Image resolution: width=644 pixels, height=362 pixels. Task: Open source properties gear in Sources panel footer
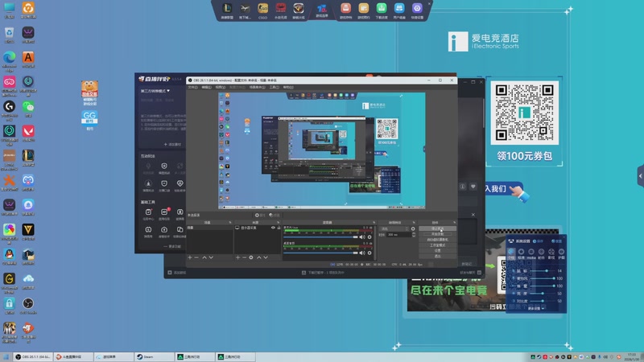[x=251, y=257]
